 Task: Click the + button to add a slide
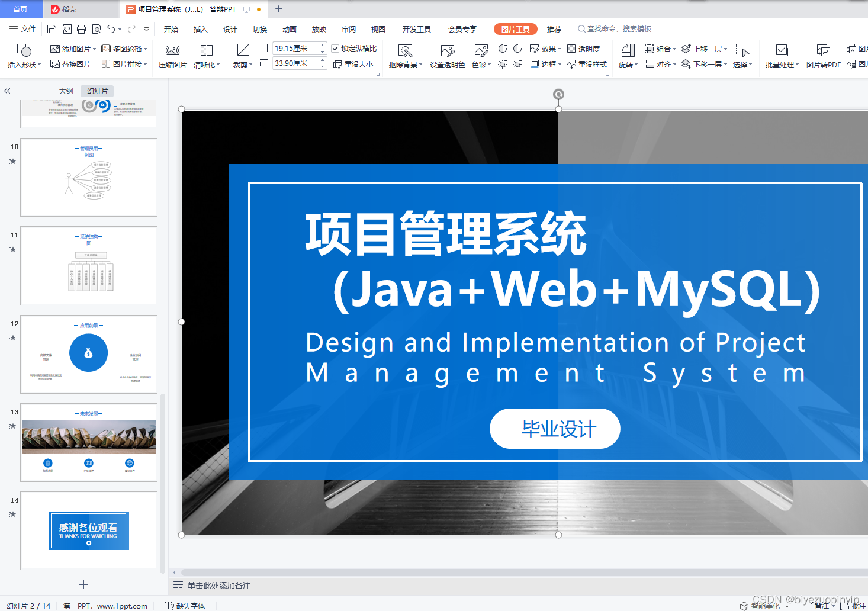tap(83, 584)
